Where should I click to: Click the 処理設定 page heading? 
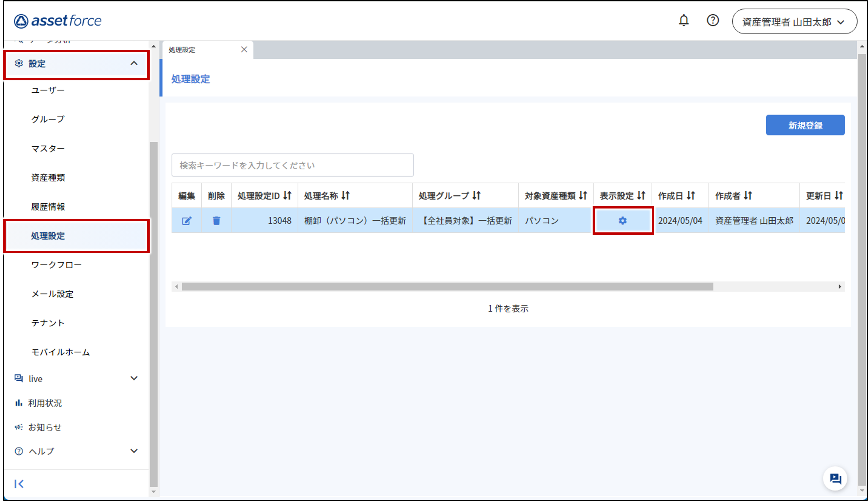190,79
